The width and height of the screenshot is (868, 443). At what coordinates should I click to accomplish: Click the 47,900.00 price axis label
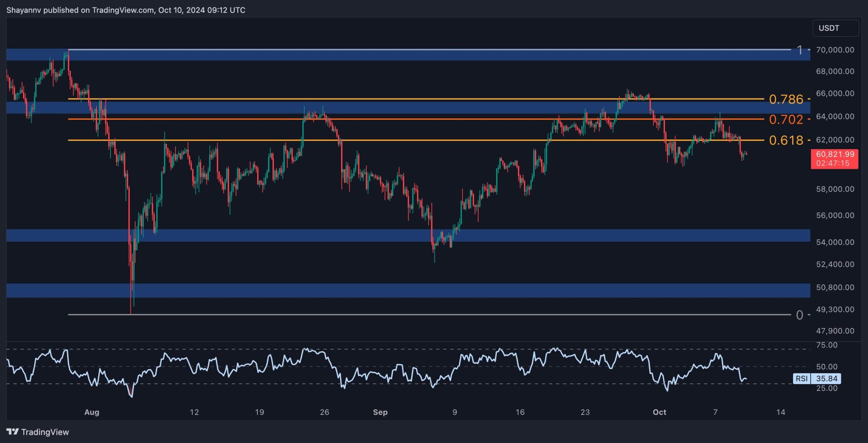click(x=835, y=330)
